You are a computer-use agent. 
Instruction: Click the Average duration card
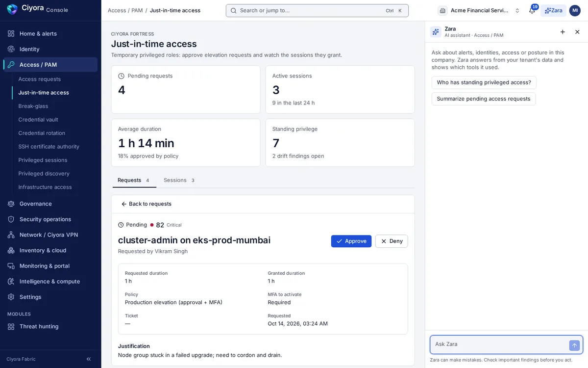pyautogui.click(x=186, y=143)
